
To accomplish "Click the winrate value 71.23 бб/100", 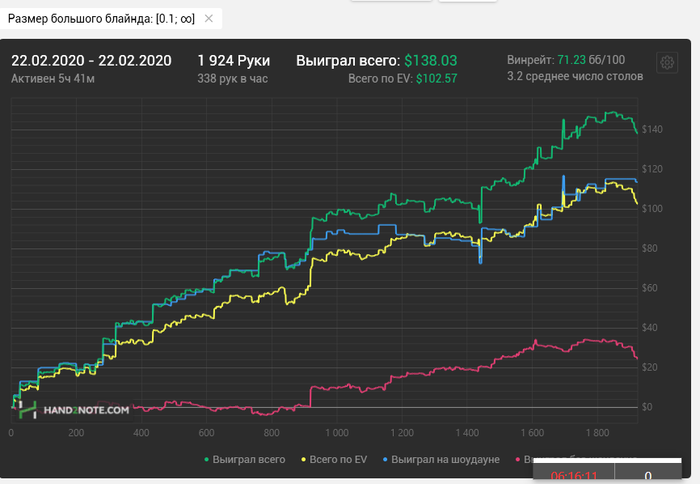I will tap(591, 60).
